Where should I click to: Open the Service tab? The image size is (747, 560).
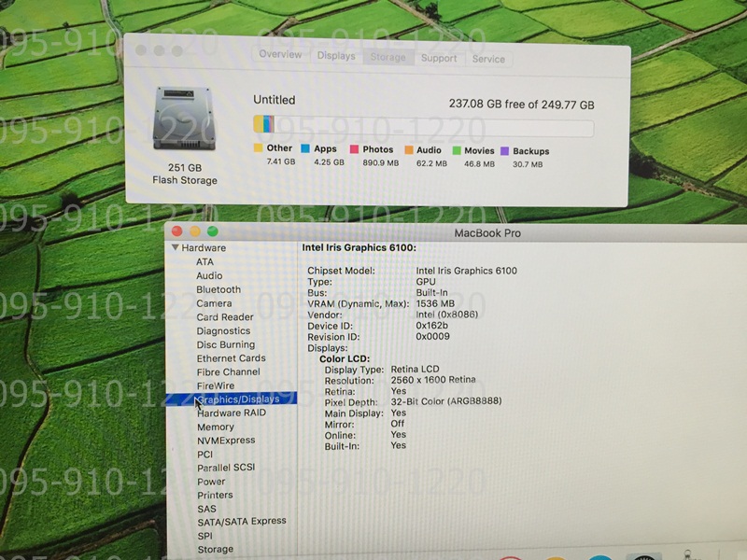pyautogui.click(x=488, y=59)
